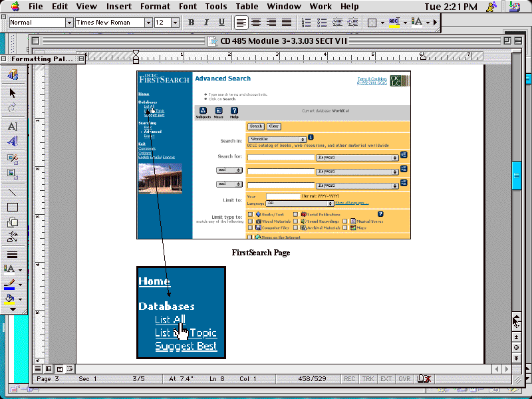Image resolution: width=532 pixels, height=399 pixels.
Task: Open the Work menu
Action: click(x=321, y=7)
